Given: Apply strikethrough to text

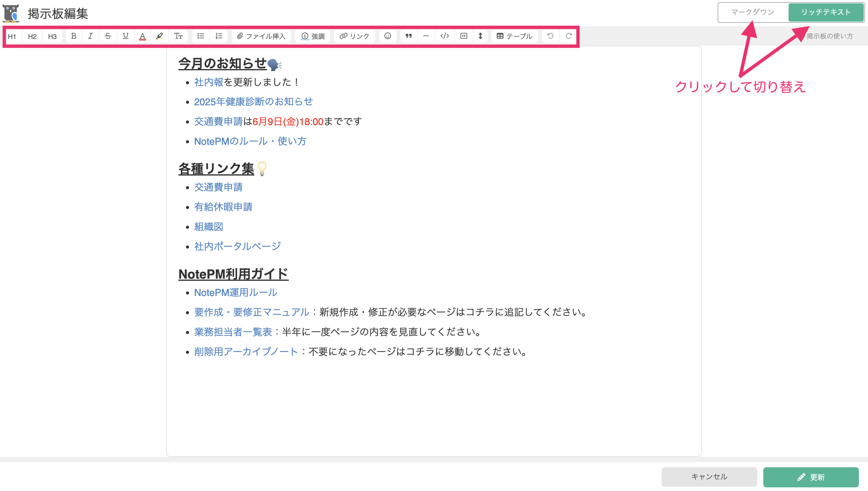Looking at the screenshot, I should pyautogui.click(x=108, y=37).
